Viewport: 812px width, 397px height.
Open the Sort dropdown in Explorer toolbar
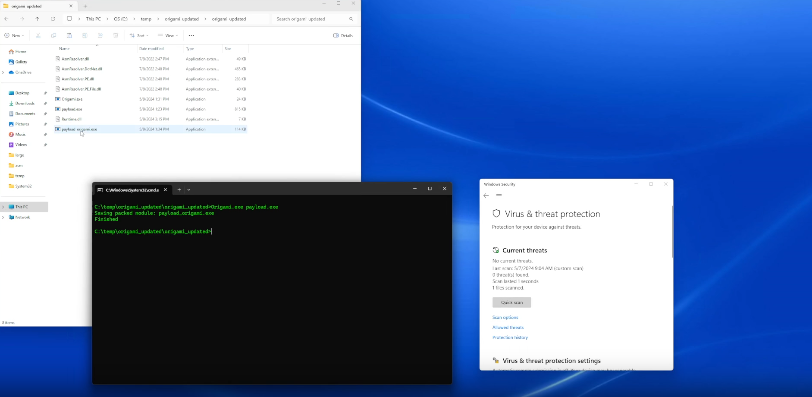point(139,36)
